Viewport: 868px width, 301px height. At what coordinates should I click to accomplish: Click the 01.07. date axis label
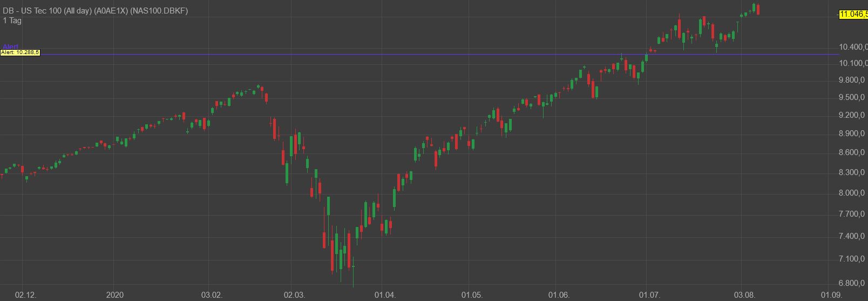649,295
